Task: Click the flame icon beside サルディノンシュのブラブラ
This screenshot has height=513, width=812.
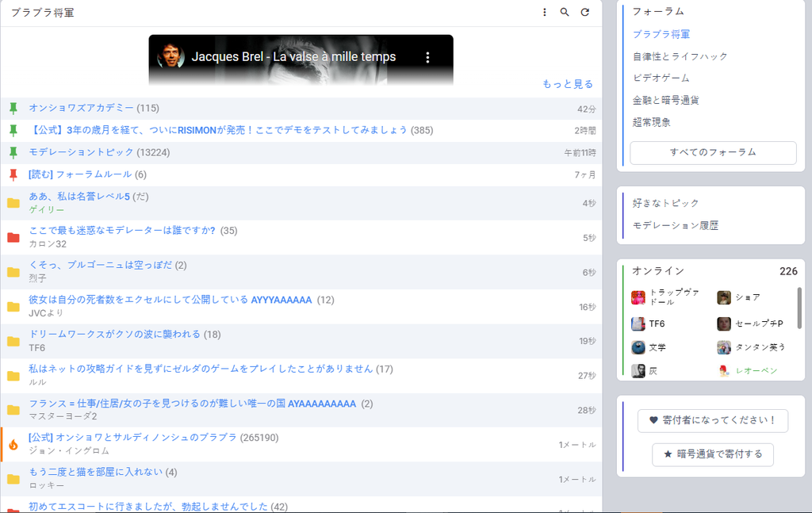Action: pos(13,445)
